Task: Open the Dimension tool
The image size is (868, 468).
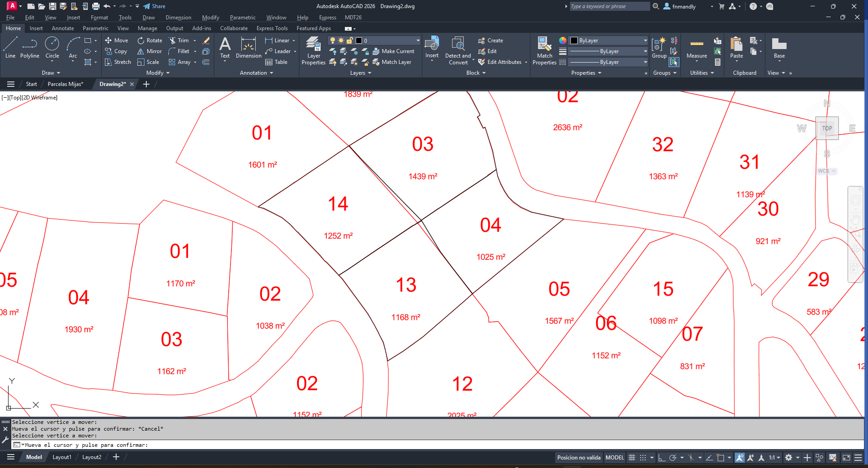Action: click(x=249, y=48)
